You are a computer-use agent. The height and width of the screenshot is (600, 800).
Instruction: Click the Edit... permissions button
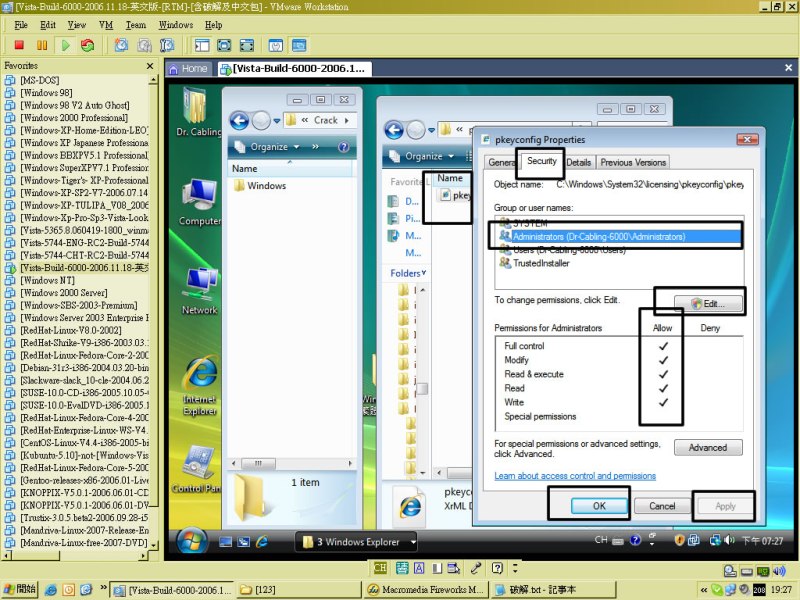708,304
